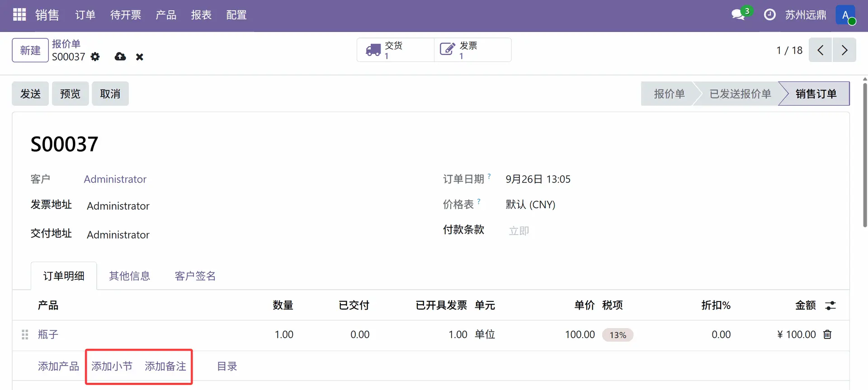Viewport: 868px width, 390px height.
Task: Click the 13% tax tag
Action: point(618,335)
